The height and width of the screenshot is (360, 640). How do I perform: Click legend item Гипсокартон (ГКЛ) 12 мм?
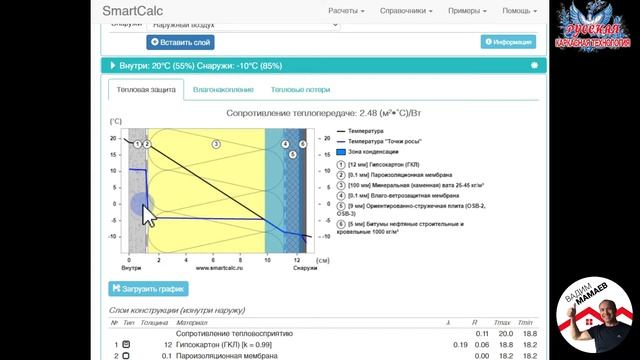coord(378,164)
